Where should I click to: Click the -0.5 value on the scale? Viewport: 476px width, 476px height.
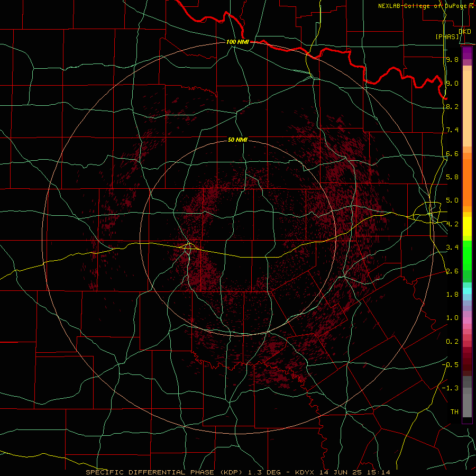(x=450, y=365)
